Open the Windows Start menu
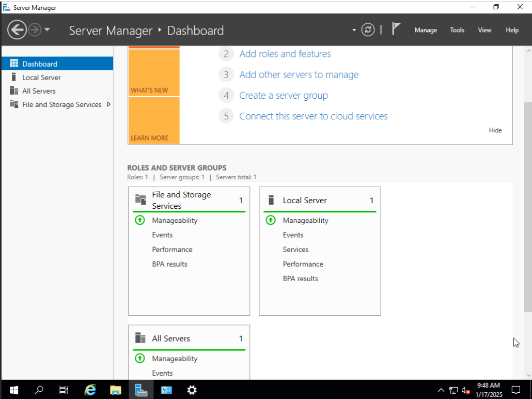Viewport: 532px width, 399px height. [13, 390]
